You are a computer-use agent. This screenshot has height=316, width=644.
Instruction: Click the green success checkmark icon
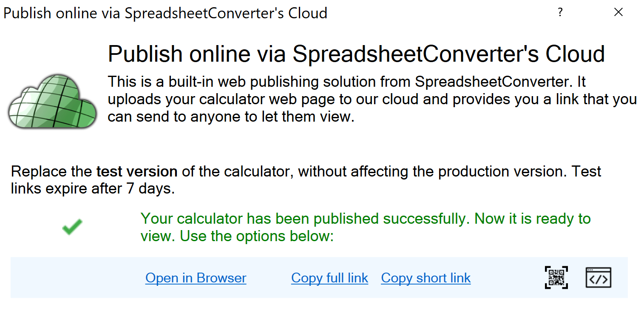click(x=71, y=227)
